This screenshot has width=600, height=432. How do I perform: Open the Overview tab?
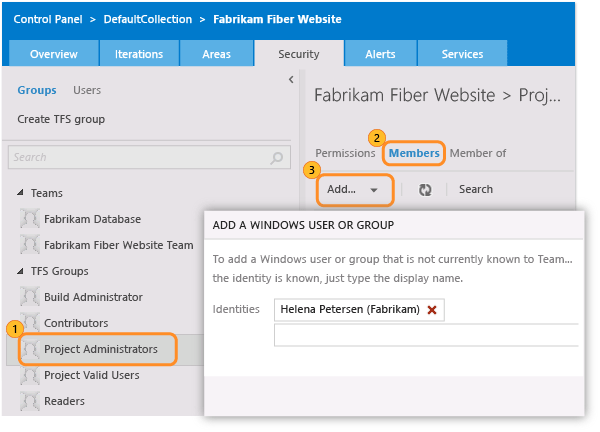point(54,54)
